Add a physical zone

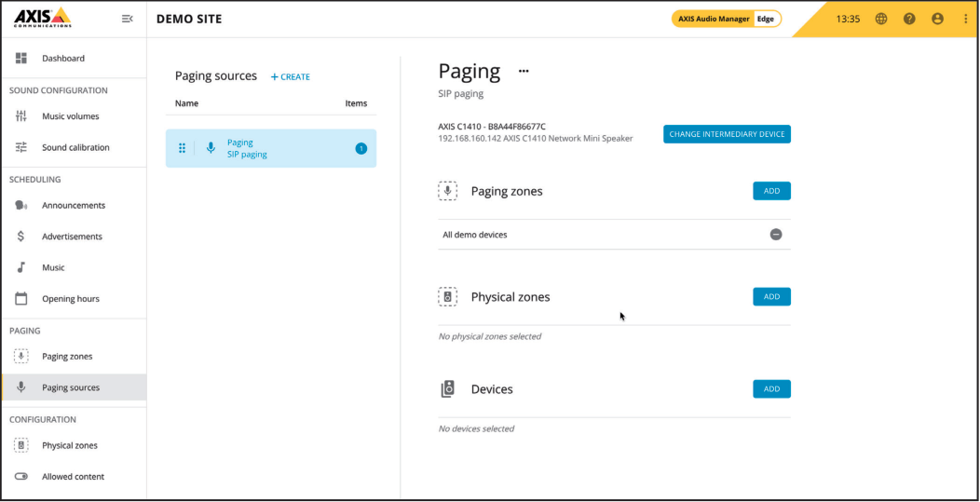pyautogui.click(x=772, y=296)
